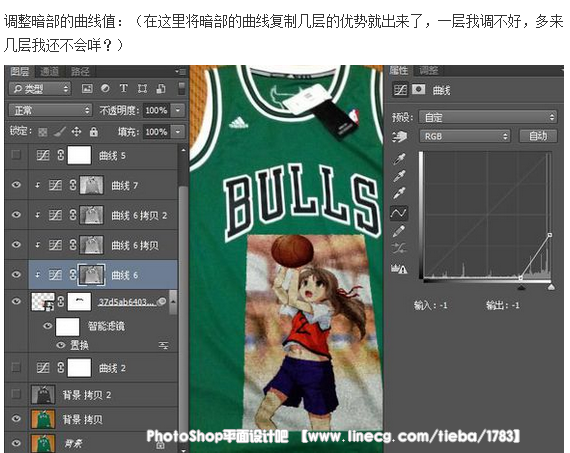
Task: Select the 背景 layer name
Action: [74, 443]
